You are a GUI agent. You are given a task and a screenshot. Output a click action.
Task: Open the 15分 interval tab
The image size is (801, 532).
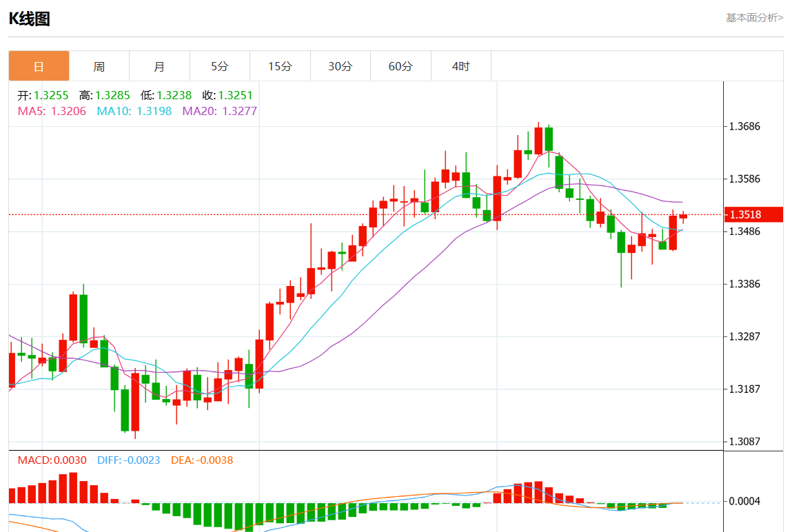click(280, 66)
